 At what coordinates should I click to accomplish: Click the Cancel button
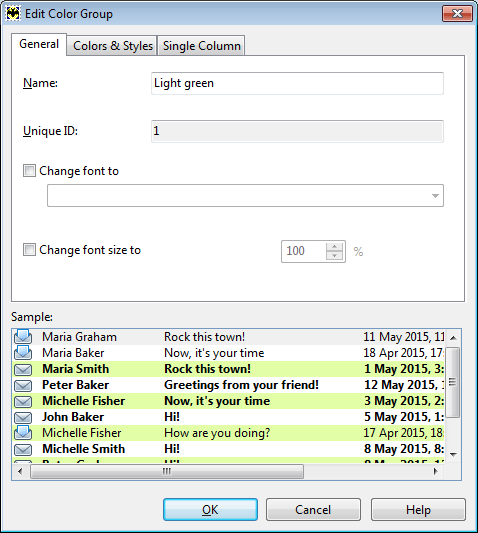(313, 510)
